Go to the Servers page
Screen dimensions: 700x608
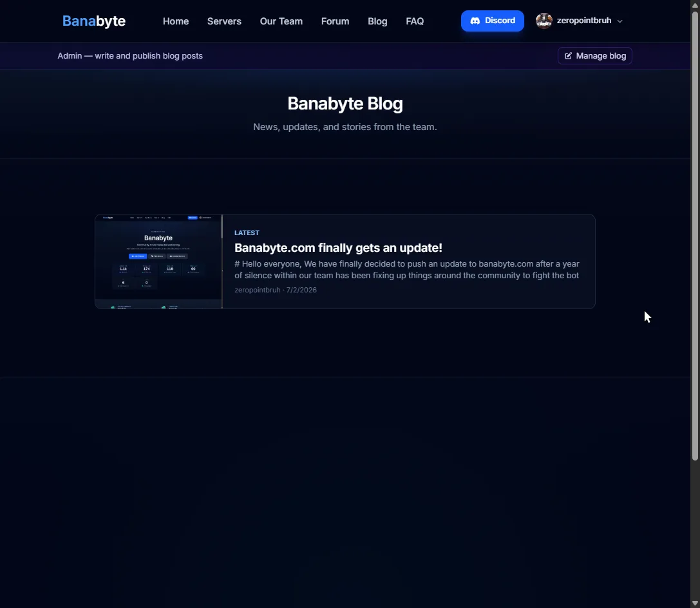tap(224, 21)
